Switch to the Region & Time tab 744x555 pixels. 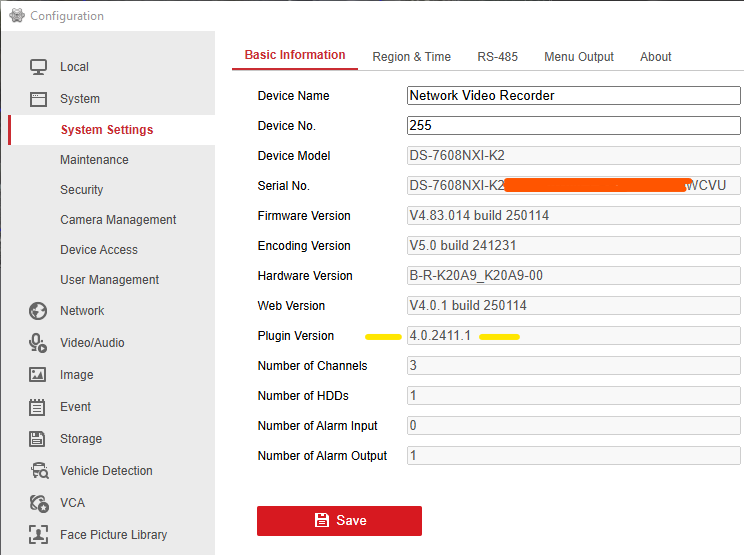tap(411, 57)
